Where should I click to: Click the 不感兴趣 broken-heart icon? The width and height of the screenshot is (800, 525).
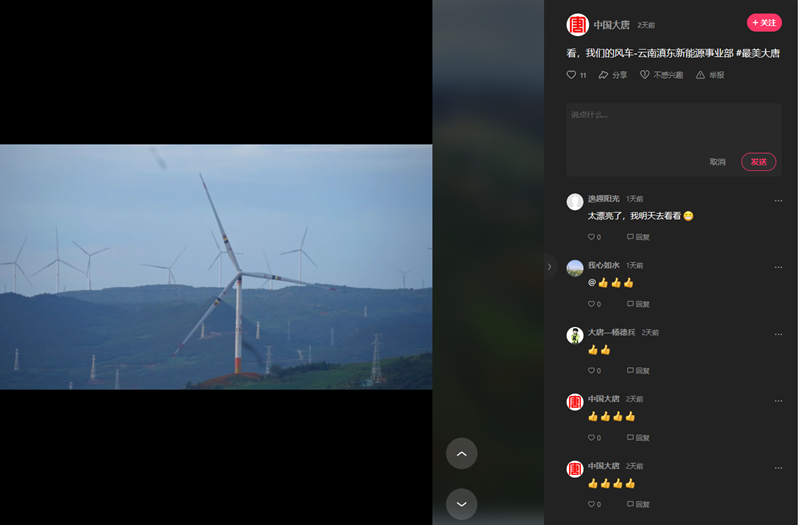pyautogui.click(x=645, y=75)
